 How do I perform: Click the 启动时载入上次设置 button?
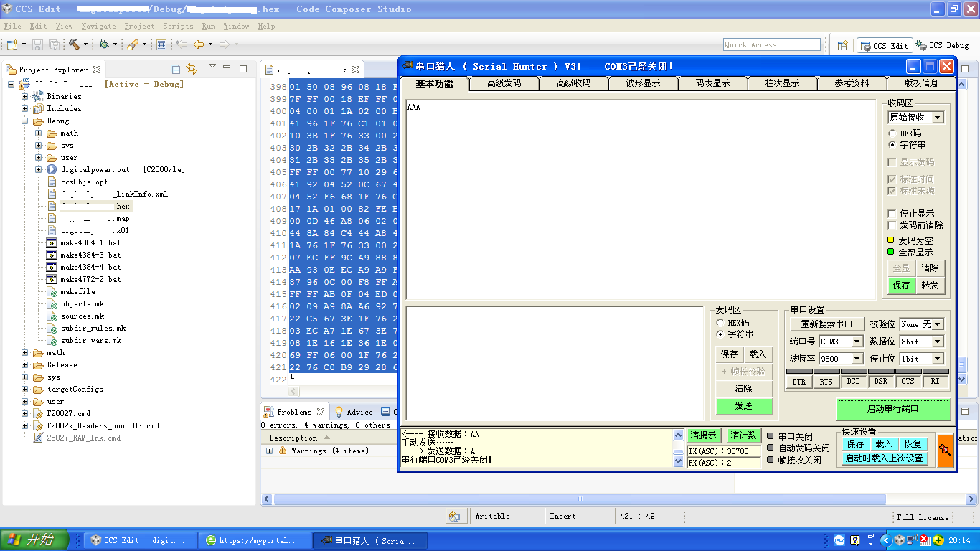(x=884, y=458)
